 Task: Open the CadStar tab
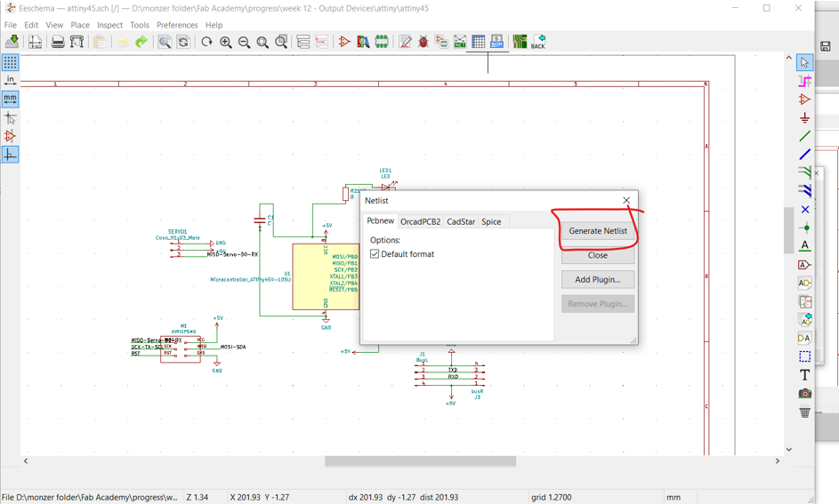(461, 221)
